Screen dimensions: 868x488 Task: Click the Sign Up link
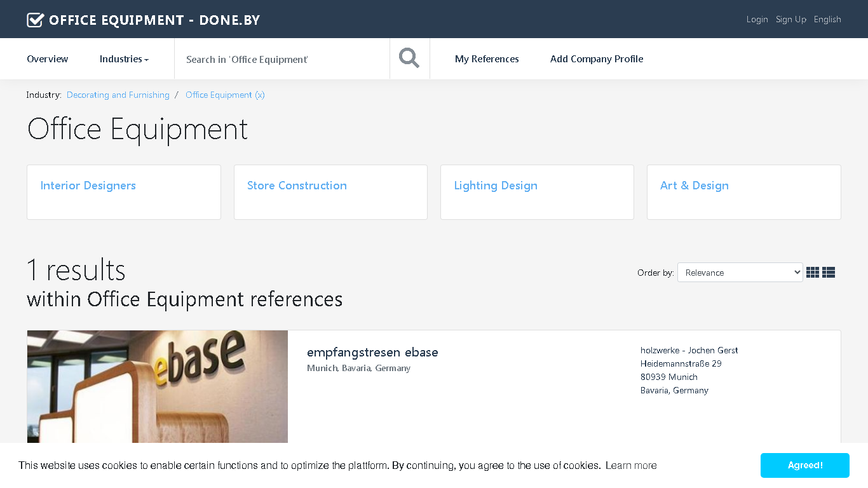[x=791, y=19]
